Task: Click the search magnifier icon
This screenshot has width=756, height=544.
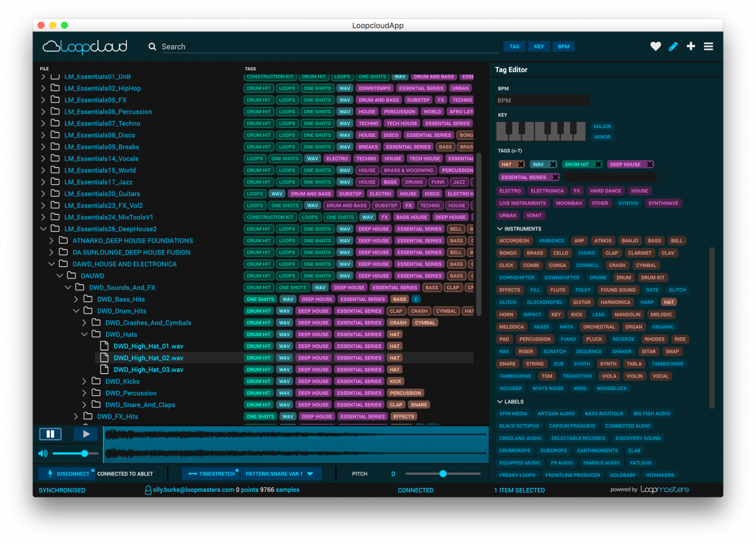Action: pyautogui.click(x=152, y=46)
